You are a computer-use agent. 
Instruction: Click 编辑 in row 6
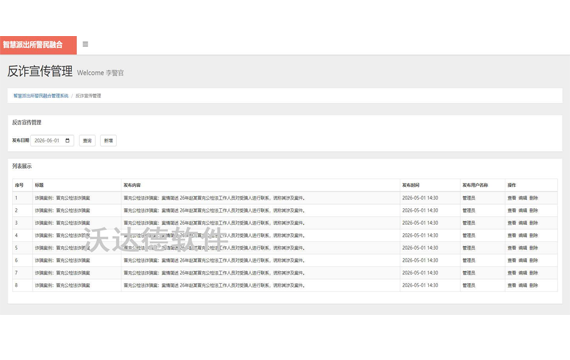coord(523,260)
